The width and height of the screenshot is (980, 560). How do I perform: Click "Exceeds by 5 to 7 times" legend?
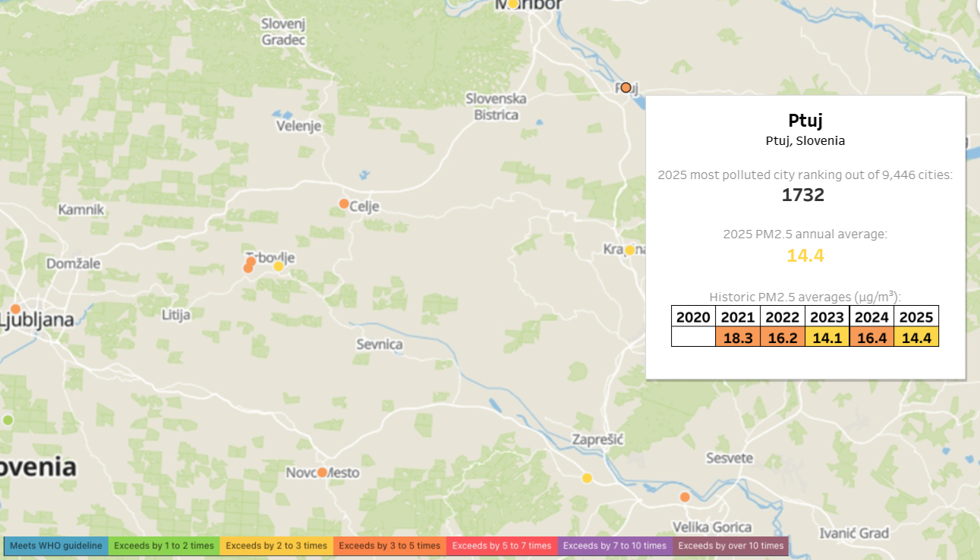pos(502,546)
